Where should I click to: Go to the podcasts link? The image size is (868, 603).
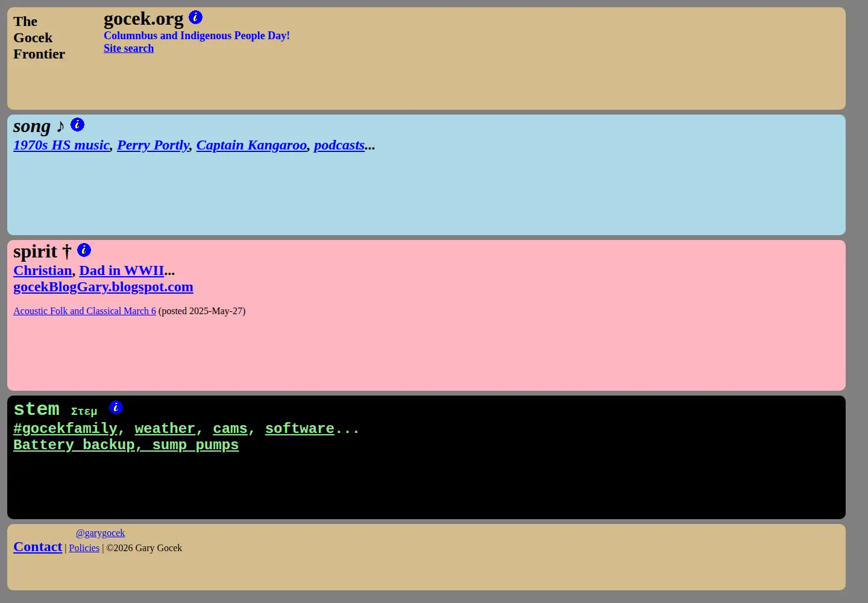point(339,145)
